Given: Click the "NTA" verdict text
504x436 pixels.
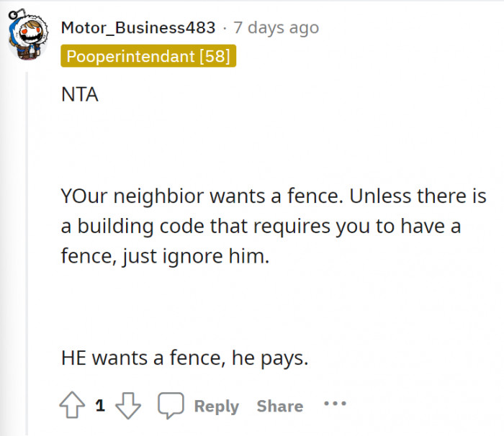Looking at the screenshot, I should pos(79,95).
